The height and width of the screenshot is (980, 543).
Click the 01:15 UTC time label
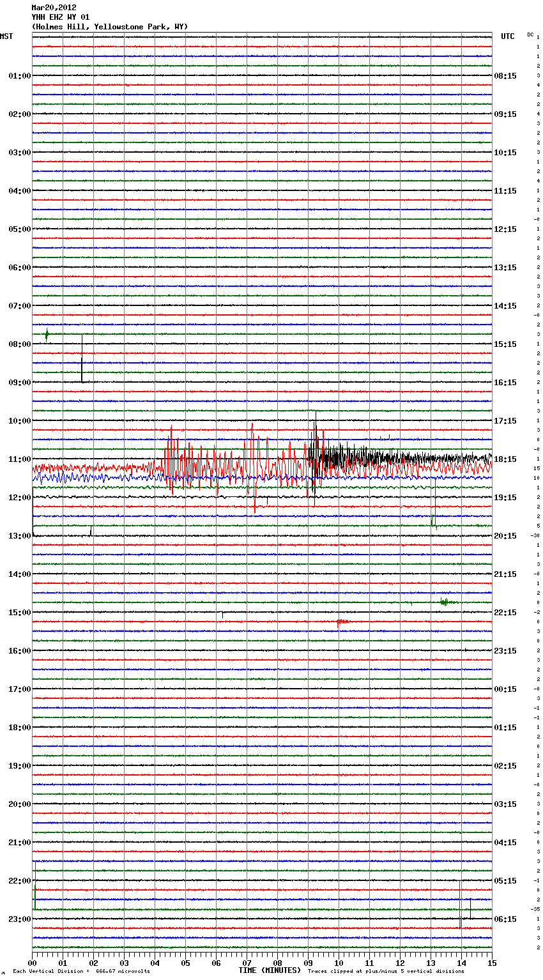point(505,728)
